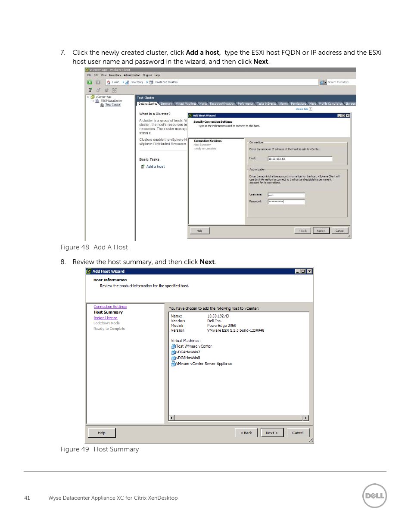Switch to the Getting Started tab
Screen dimensions: 411x532
point(148,104)
